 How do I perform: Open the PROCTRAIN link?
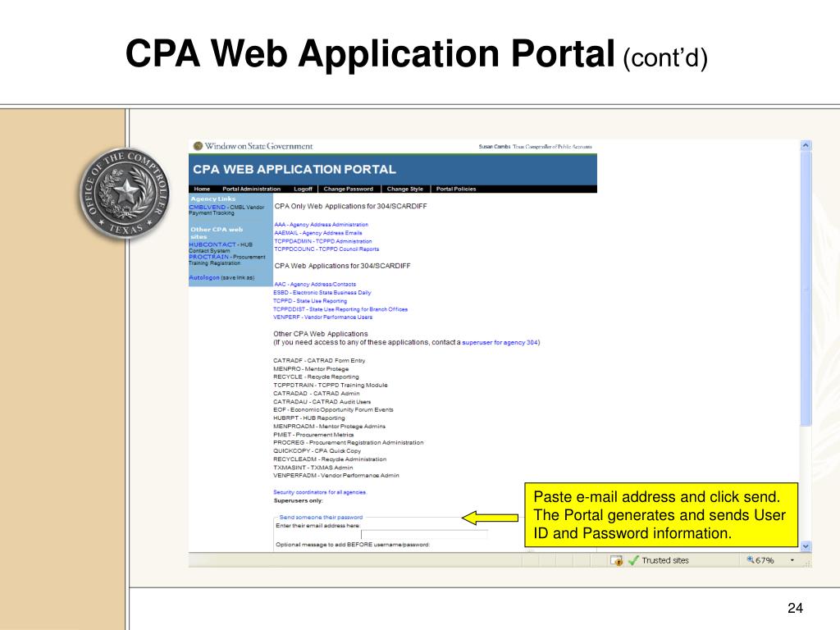208,257
